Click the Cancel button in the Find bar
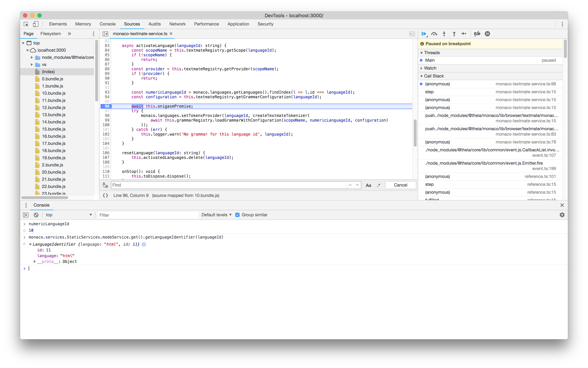The width and height of the screenshot is (588, 368). coord(400,185)
